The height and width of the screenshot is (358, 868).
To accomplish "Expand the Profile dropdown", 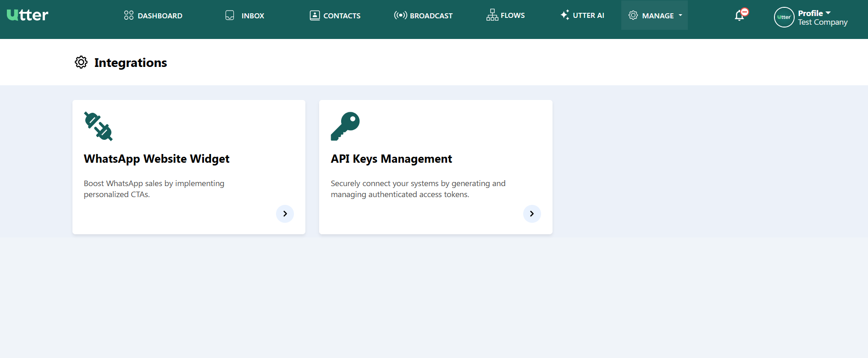I will (814, 13).
